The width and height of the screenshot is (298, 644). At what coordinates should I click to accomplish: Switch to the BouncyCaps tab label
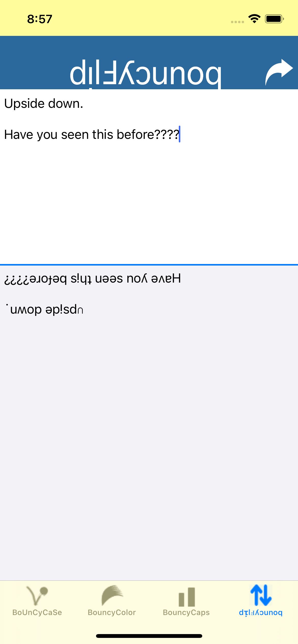tap(186, 612)
